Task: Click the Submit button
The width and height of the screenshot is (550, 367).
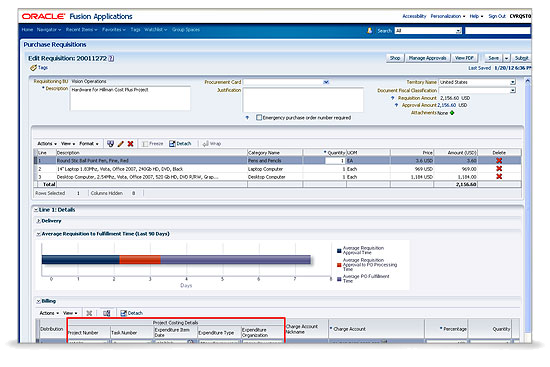Action: 521,58
